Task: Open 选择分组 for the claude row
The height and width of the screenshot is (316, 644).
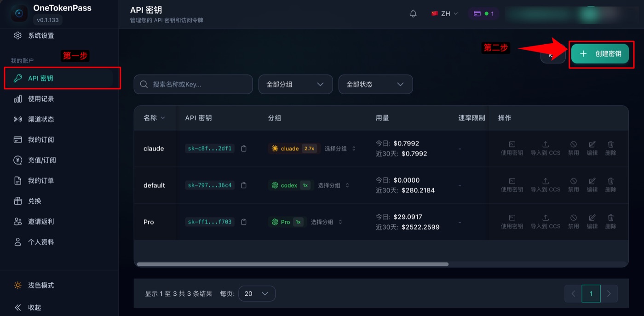Action: pyautogui.click(x=340, y=149)
